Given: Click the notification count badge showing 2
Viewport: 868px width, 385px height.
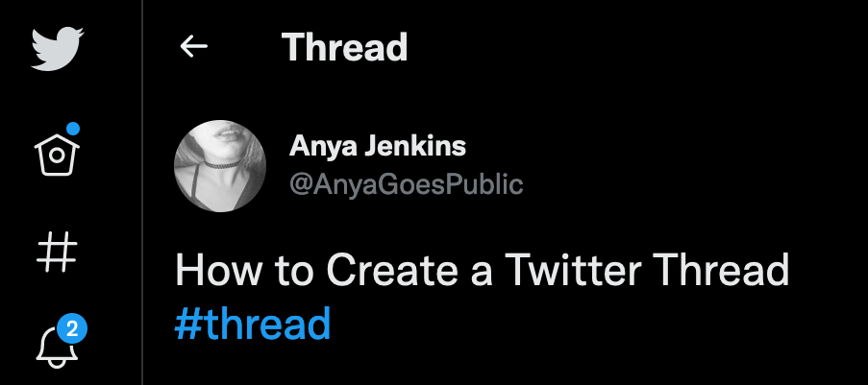Looking at the screenshot, I should (73, 329).
